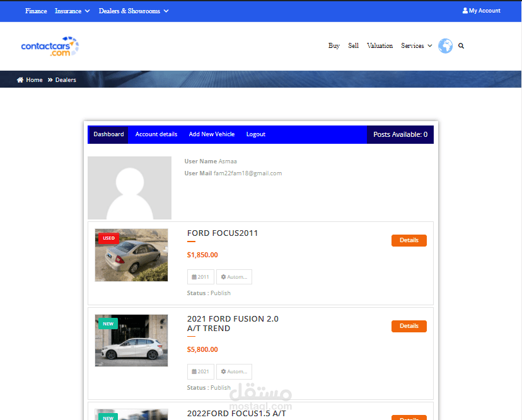Open the globe language selector icon

point(445,45)
